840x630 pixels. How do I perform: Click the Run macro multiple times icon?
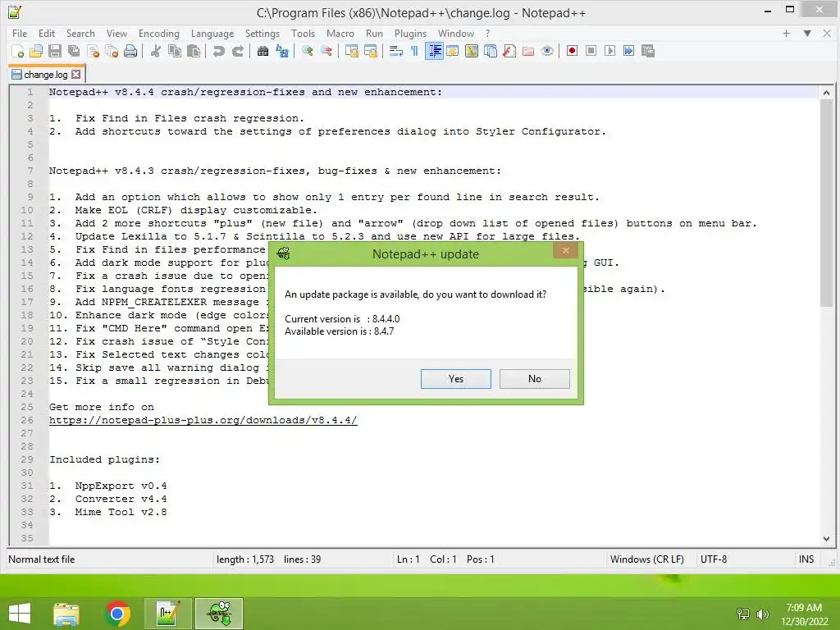tap(629, 51)
